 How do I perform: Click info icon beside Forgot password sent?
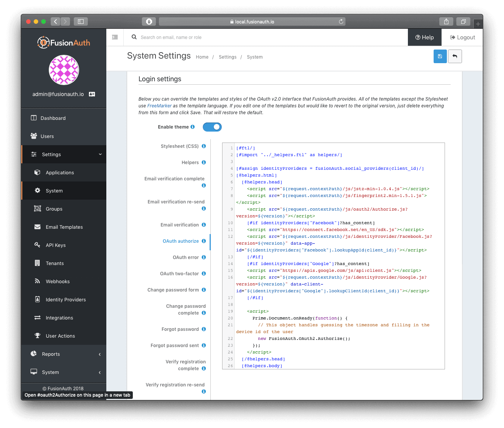(x=204, y=346)
